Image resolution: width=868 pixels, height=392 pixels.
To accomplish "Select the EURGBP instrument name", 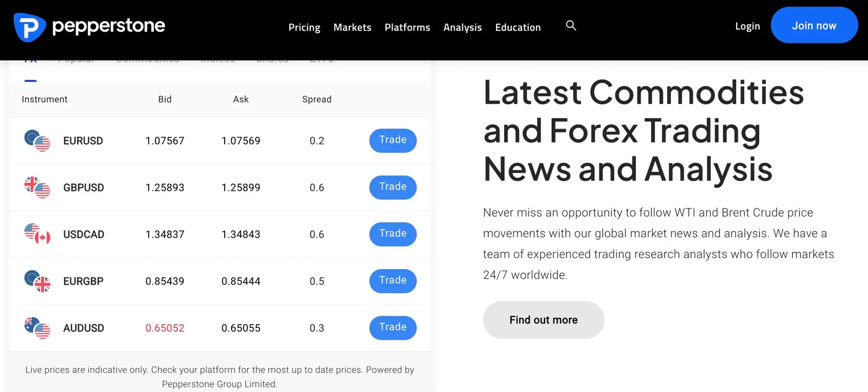I will tap(83, 281).
